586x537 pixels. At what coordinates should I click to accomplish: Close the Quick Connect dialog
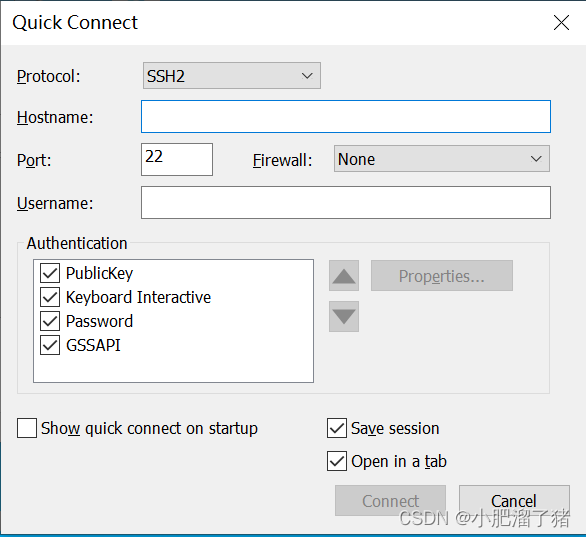coord(561,23)
